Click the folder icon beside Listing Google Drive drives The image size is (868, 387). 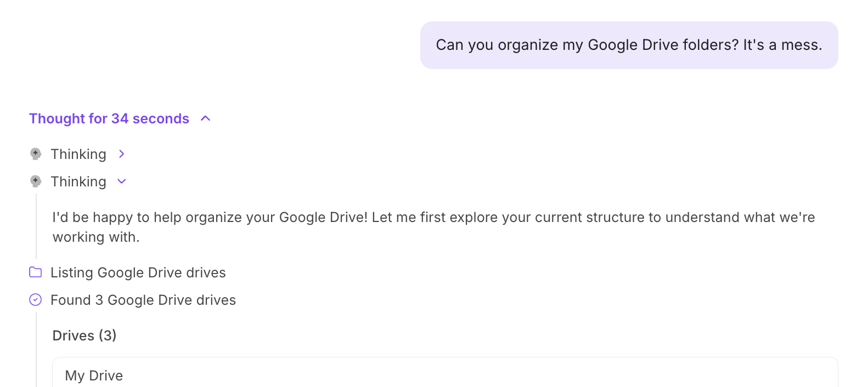point(36,272)
